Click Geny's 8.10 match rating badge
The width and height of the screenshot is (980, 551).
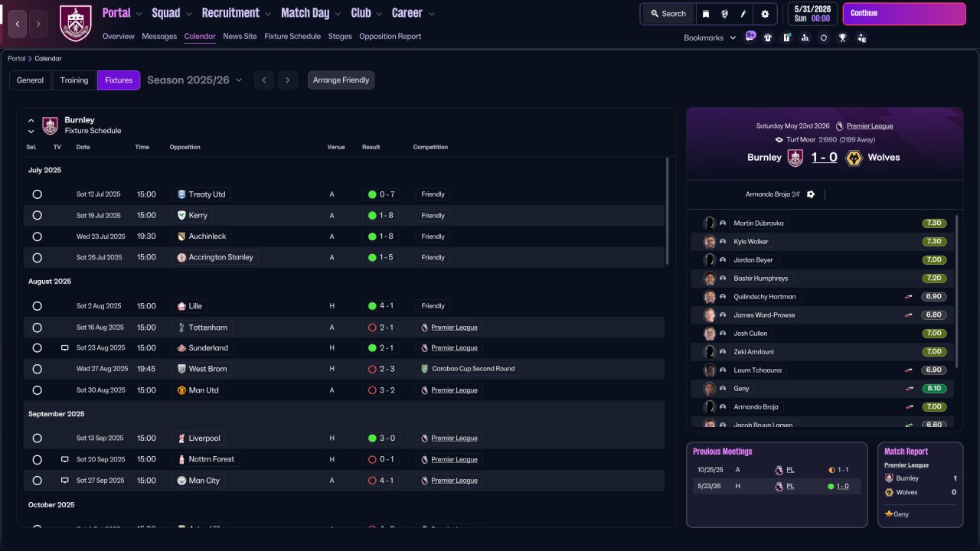click(x=934, y=389)
